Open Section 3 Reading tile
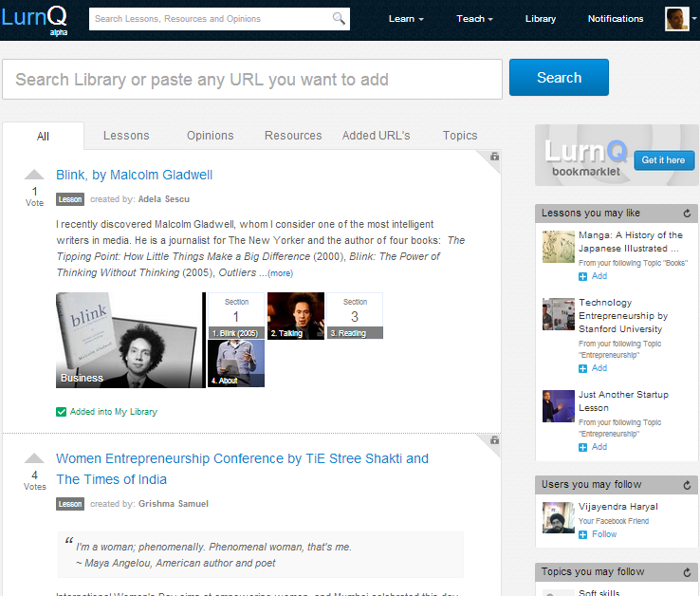This screenshot has height=596, width=700. click(x=355, y=315)
